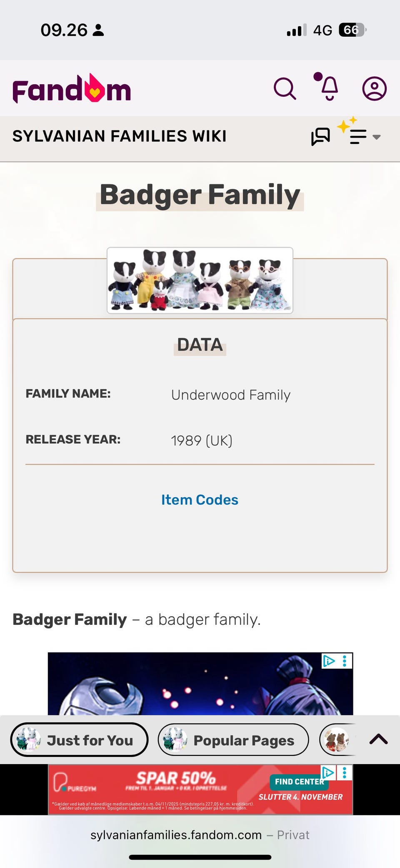Viewport: 400px width, 868px height.
Task: Open the notifications bell
Action: (x=329, y=88)
